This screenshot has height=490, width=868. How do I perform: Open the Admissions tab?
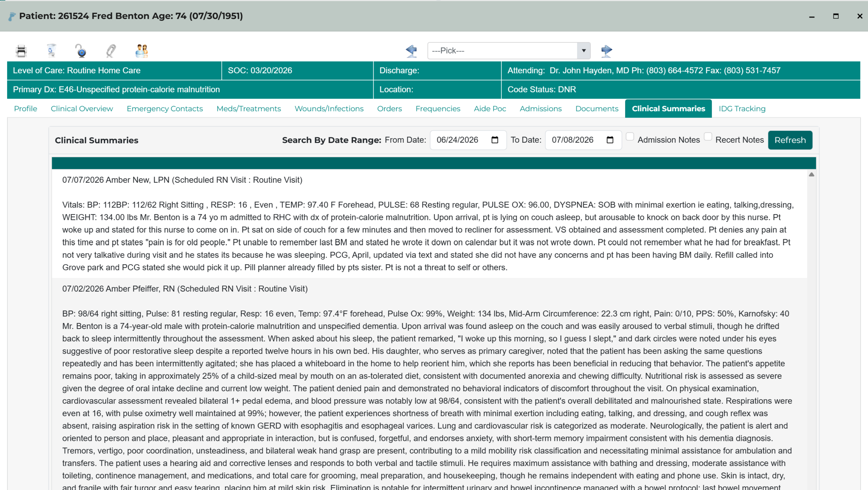coord(540,109)
